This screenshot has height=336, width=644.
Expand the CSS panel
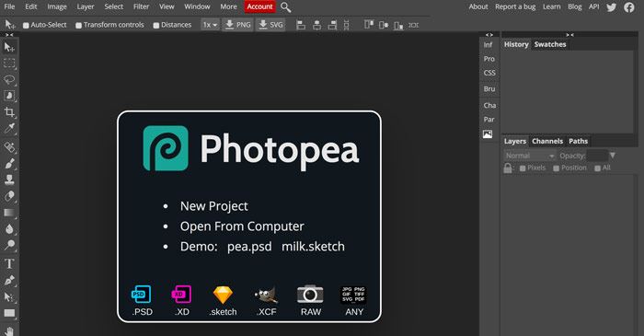pyautogui.click(x=489, y=73)
